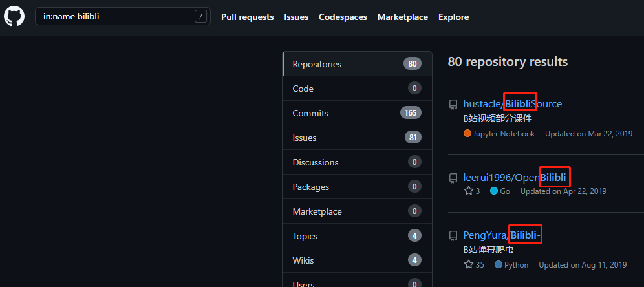Viewport: 644px width, 287px height.
Task: Click repository icon beside leerui1996/OpenBilibli
Action: (453, 178)
